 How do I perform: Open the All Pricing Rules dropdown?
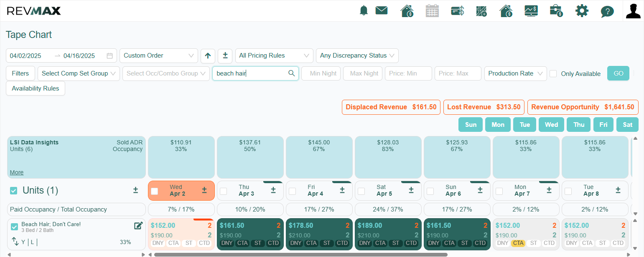pos(274,55)
